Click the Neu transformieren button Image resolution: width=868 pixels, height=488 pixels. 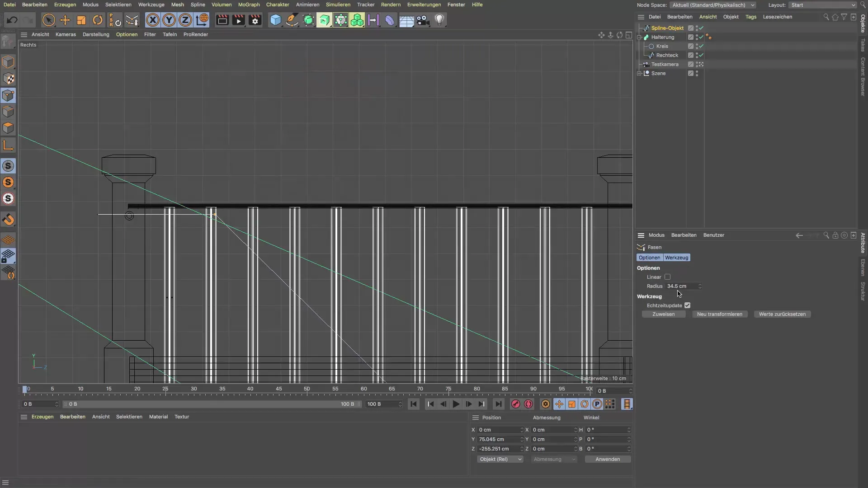tap(720, 314)
